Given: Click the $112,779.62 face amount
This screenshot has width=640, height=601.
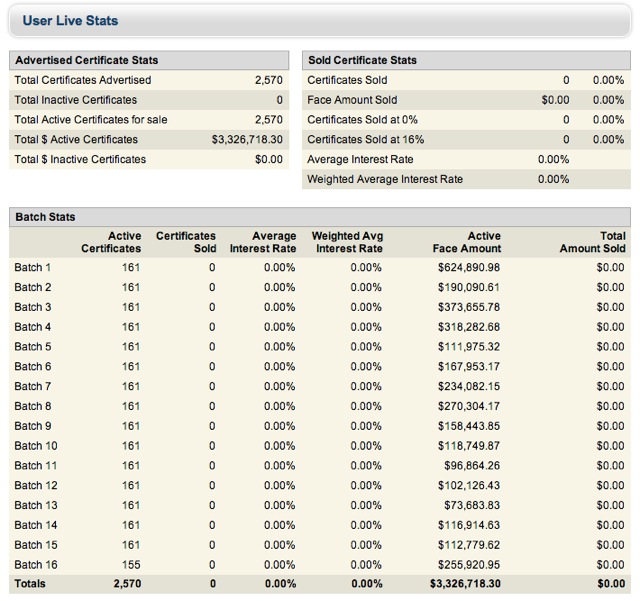Looking at the screenshot, I should (x=469, y=545).
